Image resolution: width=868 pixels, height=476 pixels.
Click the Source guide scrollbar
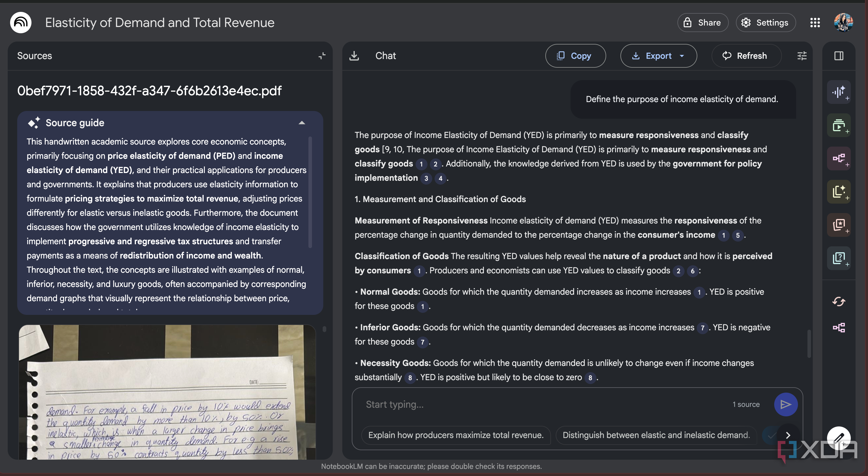click(x=310, y=192)
